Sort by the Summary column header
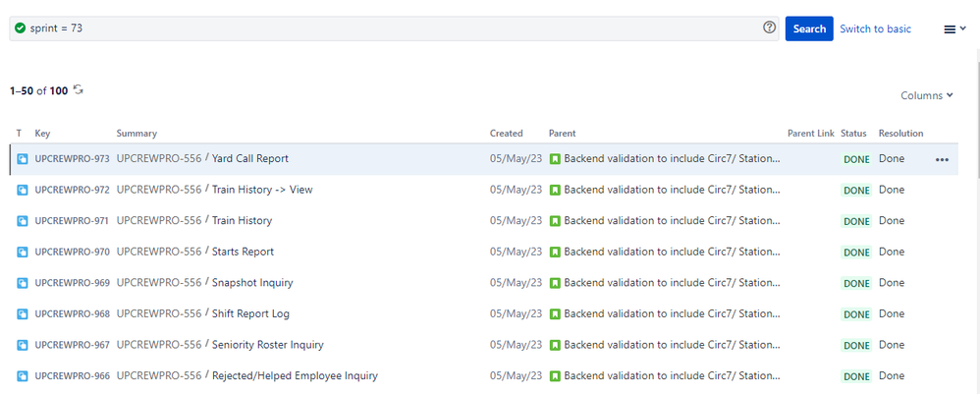Viewport: 980px width, 394px height. click(136, 134)
